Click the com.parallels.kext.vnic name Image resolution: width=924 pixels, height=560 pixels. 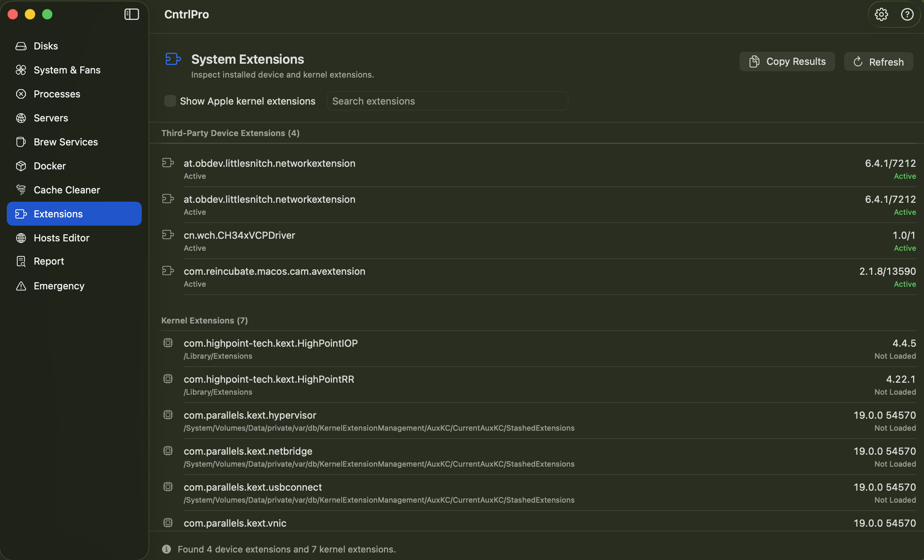coord(235,523)
